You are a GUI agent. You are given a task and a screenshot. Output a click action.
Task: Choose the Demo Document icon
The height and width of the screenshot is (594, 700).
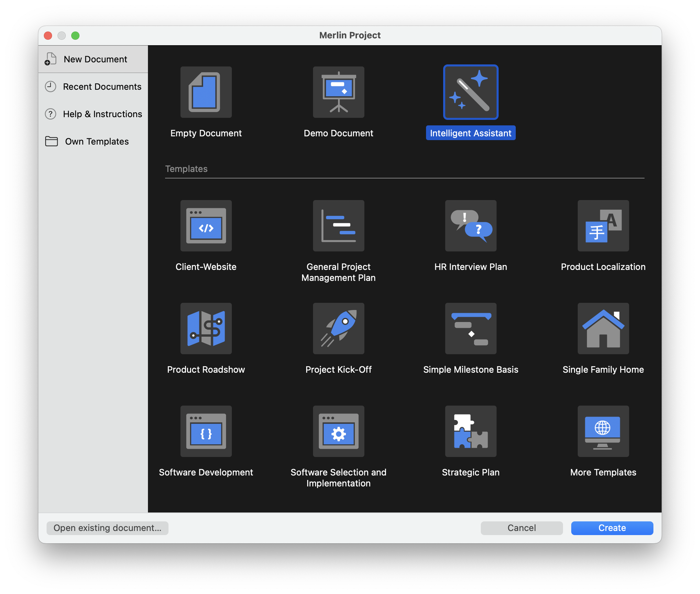[338, 92]
